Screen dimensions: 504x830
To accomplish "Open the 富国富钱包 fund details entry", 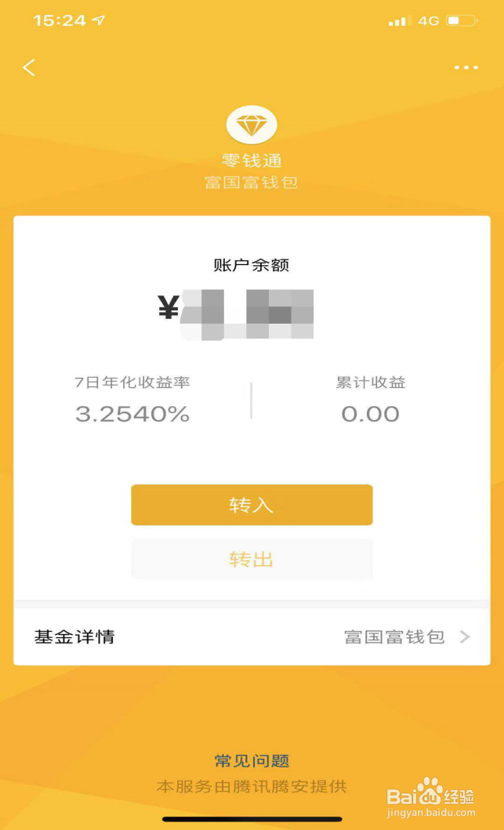I will 394,636.
